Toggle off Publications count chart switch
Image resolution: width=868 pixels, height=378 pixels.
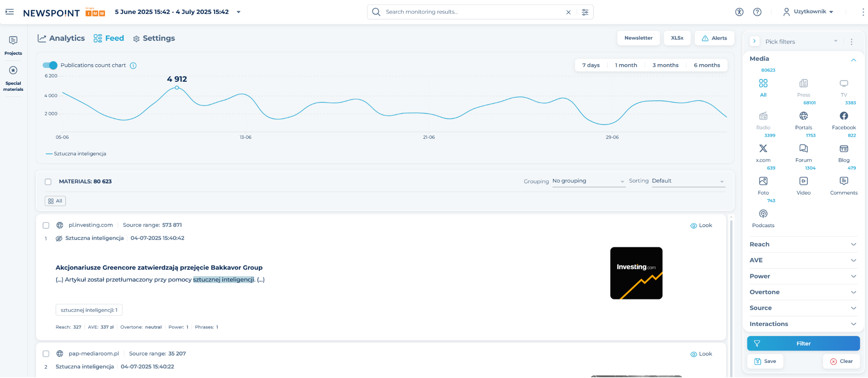click(50, 65)
